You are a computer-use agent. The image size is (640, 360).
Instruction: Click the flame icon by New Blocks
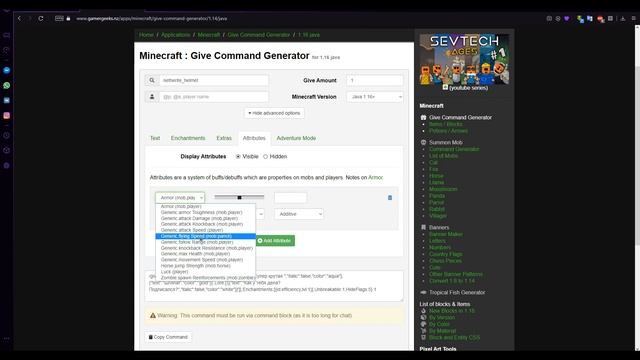[423, 311]
